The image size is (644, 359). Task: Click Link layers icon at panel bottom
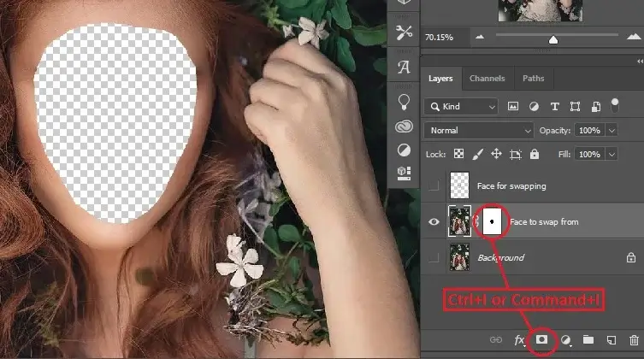496,339
